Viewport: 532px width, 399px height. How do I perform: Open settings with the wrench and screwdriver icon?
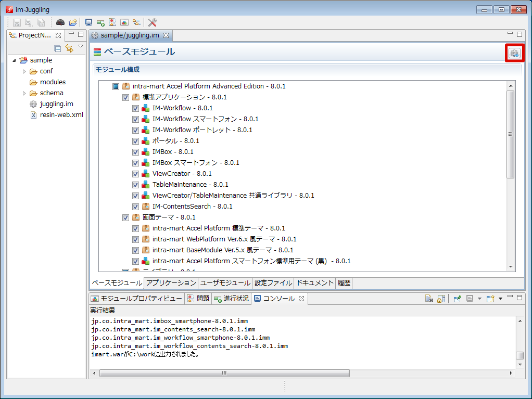pyautogui.click(x=153, y=22)
